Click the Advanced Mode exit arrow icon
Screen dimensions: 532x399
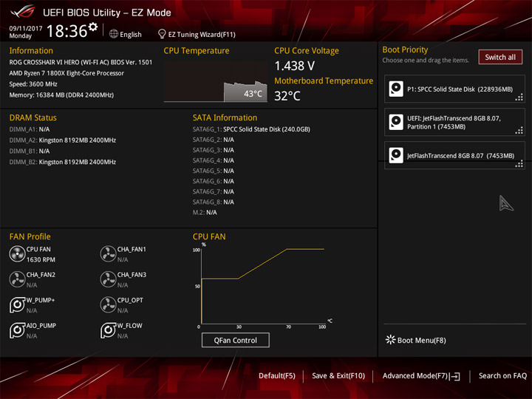click(x=455, y=376)
